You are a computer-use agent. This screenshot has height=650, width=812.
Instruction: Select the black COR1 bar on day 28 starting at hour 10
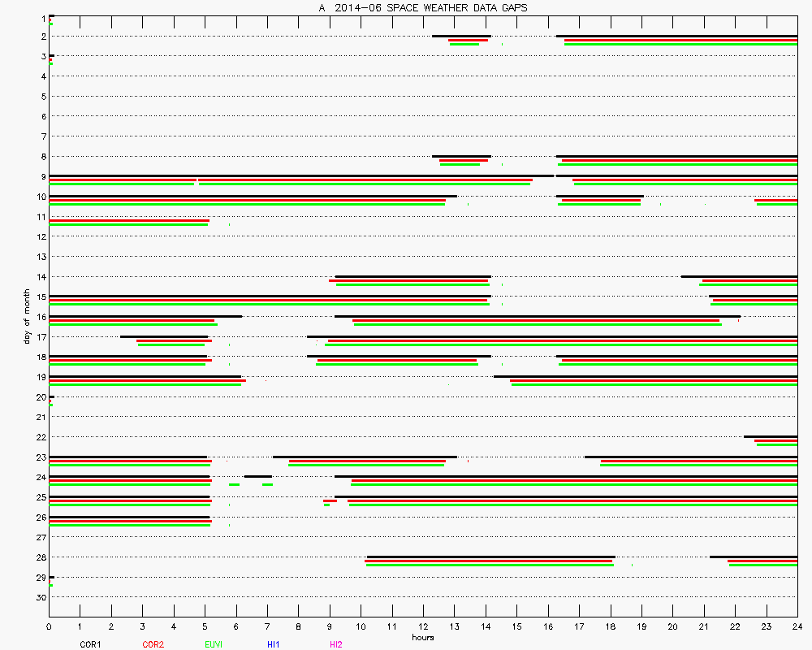point(490,557)
